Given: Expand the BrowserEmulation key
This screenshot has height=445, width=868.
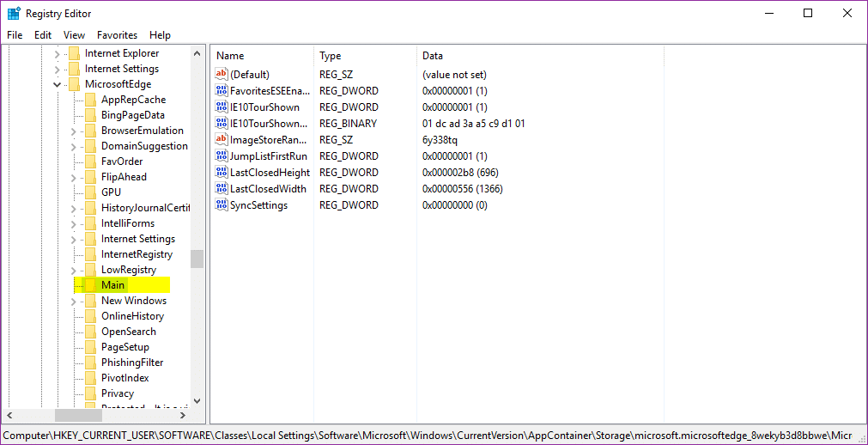Looking at the screenshot, I should (74, 131).
